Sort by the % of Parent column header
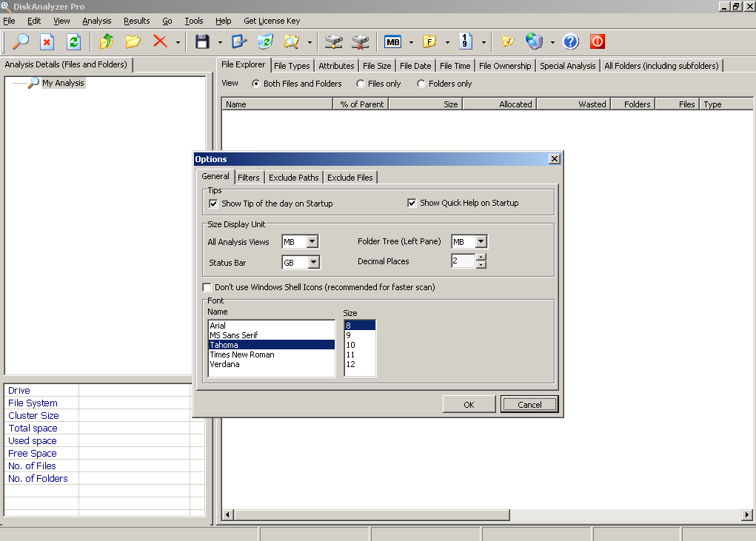The width and height of the screenshot is (756, 541). pos(361,104)
